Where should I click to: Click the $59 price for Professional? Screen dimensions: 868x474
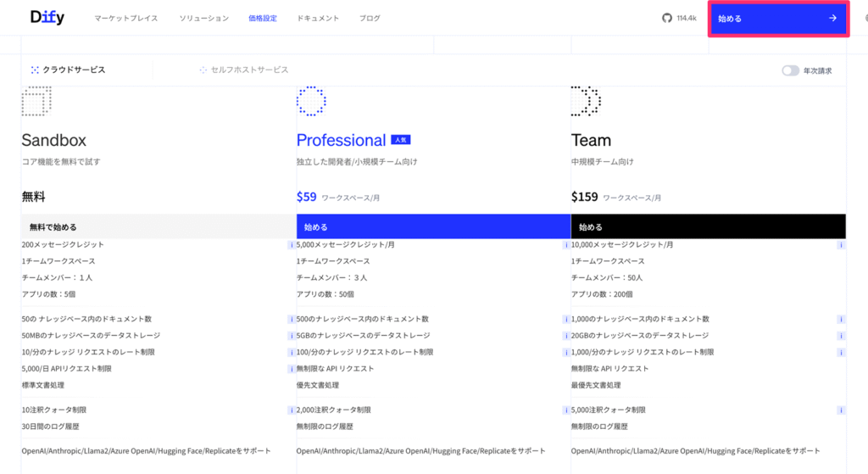pos(306,197)
